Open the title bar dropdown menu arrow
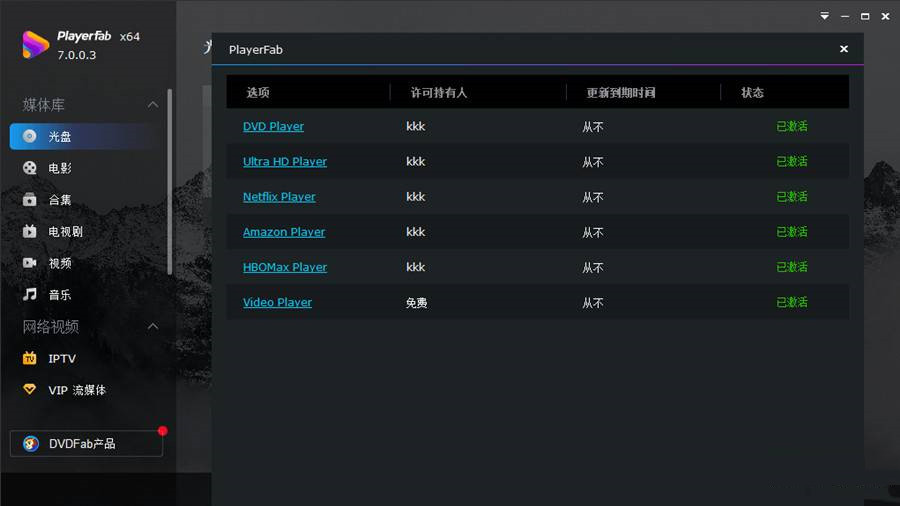Viewport: 900px width, 506px height. [x=824, y=16]
